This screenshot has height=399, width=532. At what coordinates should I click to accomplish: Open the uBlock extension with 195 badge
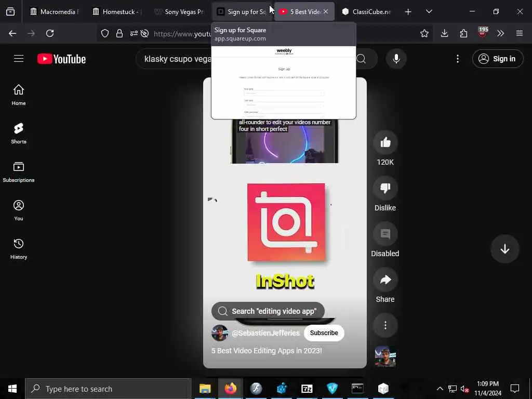tap(483, 33)
